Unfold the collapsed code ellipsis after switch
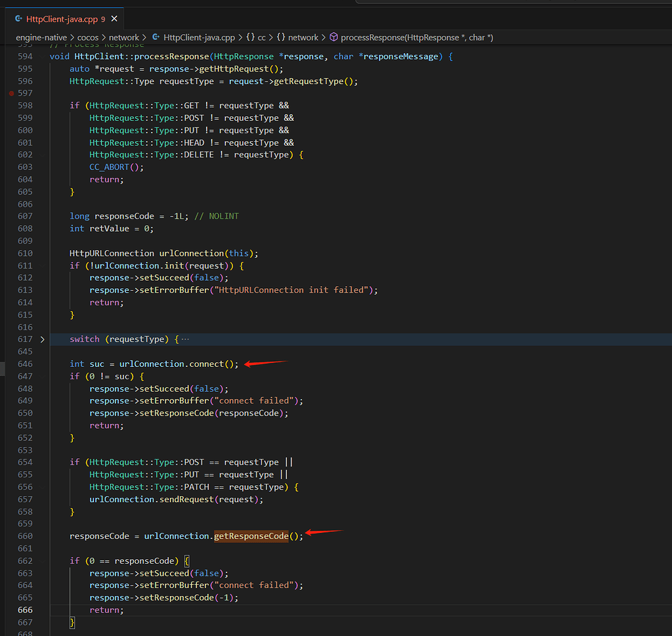 click(184, 339)
